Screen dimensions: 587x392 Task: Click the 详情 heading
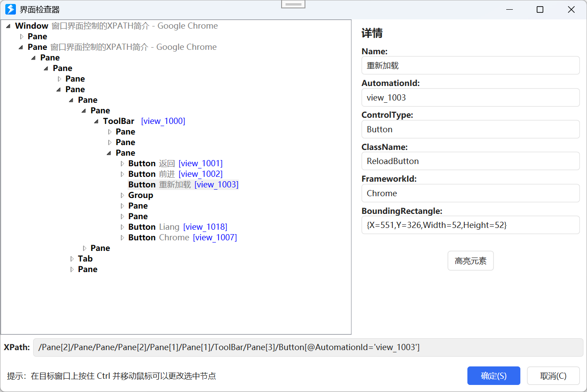click(372, 33)
